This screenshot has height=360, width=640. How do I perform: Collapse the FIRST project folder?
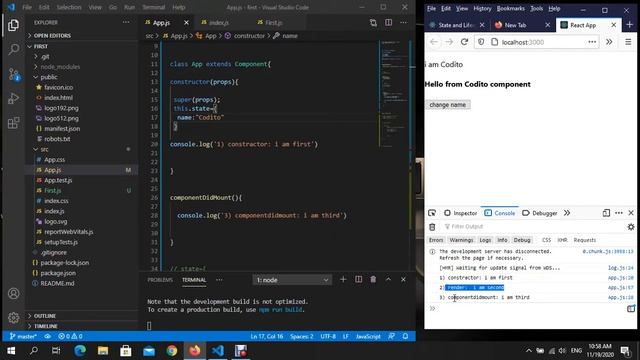82,46
